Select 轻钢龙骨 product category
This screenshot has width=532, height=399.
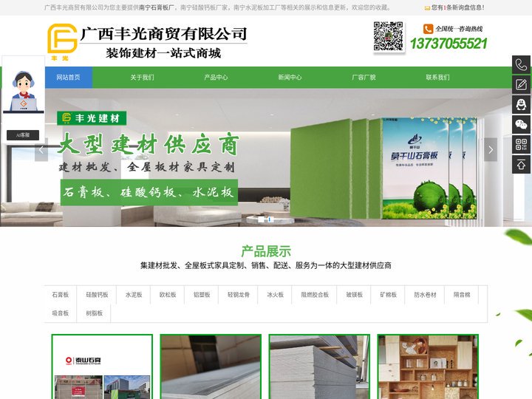click(239, 295)
